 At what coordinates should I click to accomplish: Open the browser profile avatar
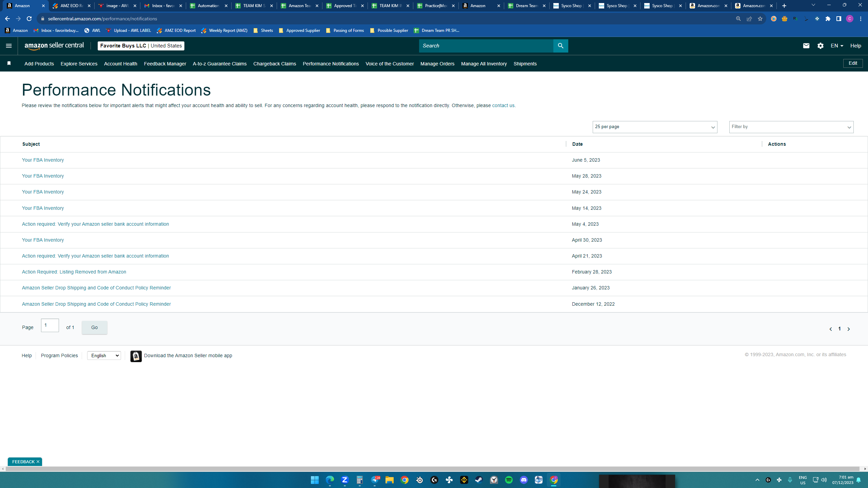click(x=849, y=19)
